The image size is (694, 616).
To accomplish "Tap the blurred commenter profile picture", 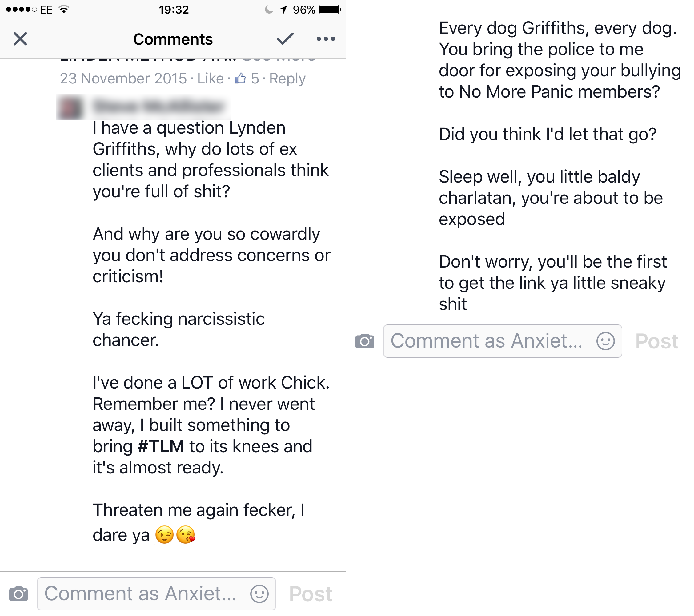I will 70,108.
